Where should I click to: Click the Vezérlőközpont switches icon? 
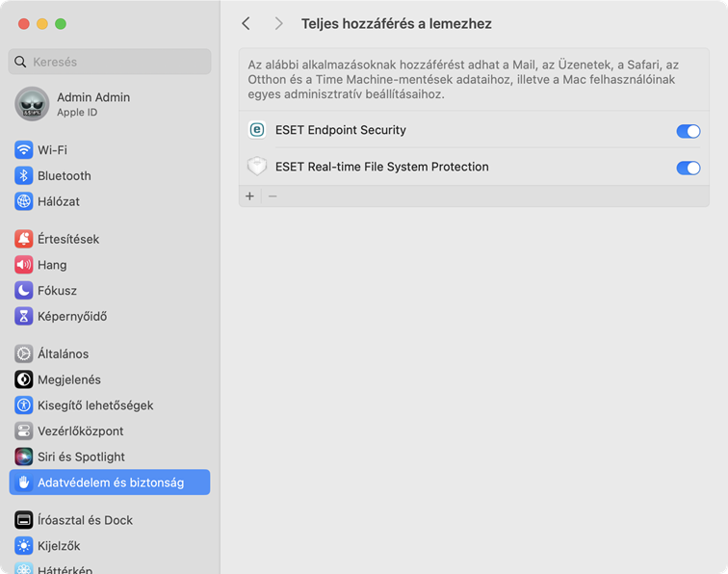click(24, 430)
